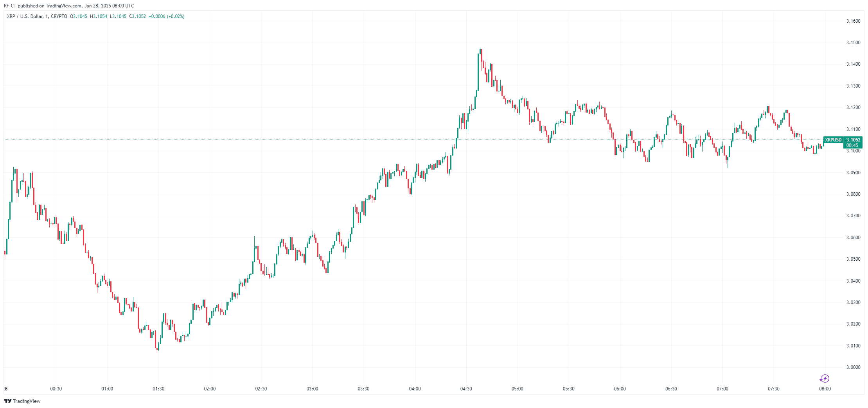Image resolution: width=868 pixels, height=408 pixels.
Task: Click the 05:00 time axis label
Action: [x=517, y=389]
